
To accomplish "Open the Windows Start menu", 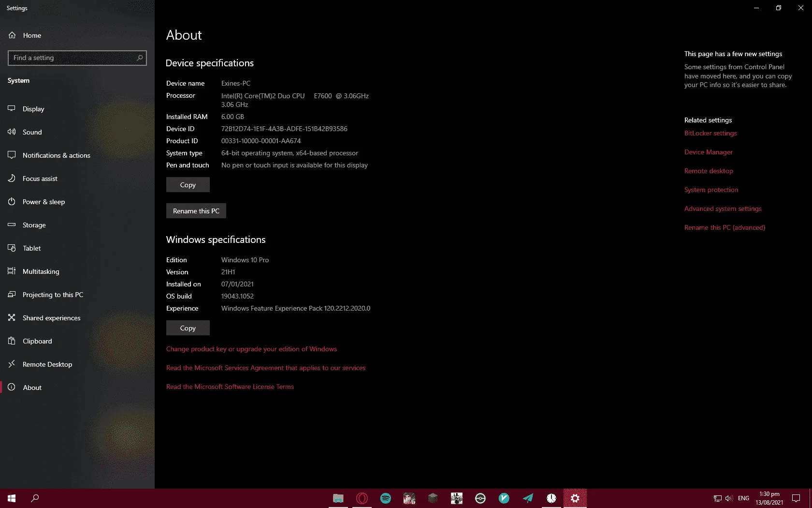I will coord(12,498).
